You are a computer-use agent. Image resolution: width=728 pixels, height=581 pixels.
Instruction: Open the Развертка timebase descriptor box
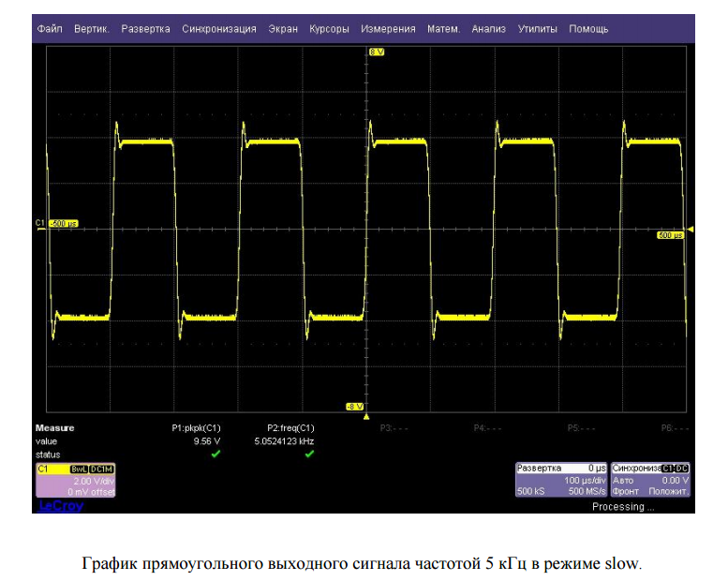pos(561,479)
